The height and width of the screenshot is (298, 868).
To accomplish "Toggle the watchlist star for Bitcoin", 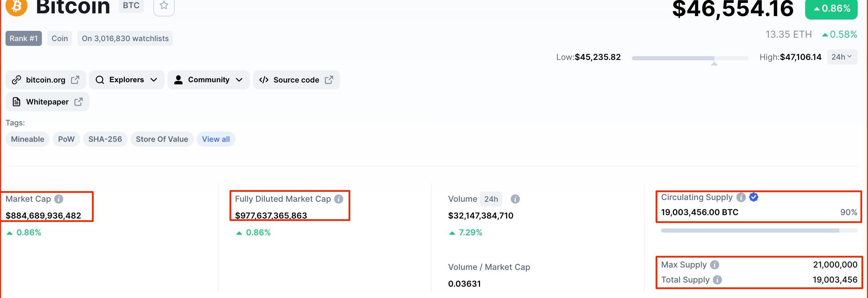I will coord(164,6).
